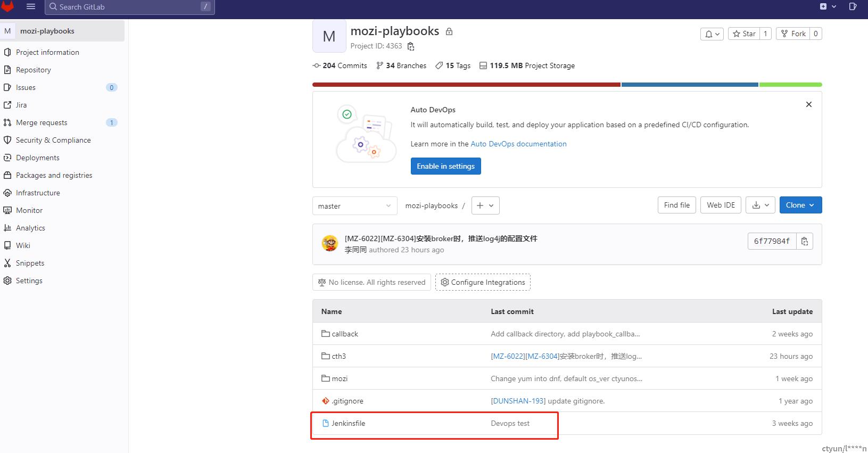Click the star count 1
The image size is (868, 453).
765,34
